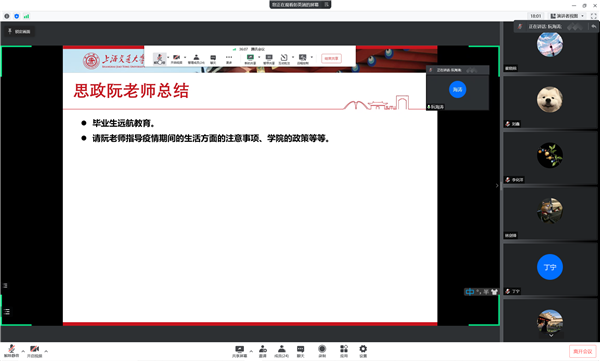Click the mute icon in shared floating toolbar

(160, 59)
